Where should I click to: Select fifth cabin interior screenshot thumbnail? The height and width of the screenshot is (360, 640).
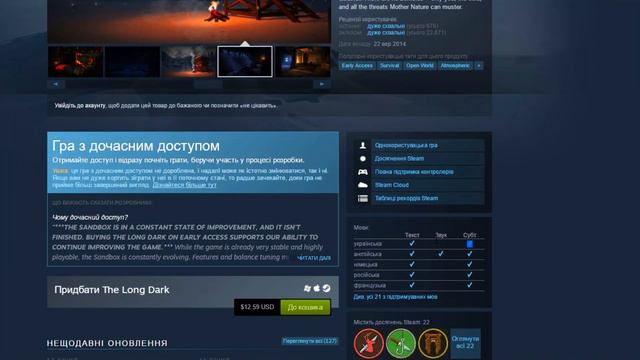click(x=303, y=62)
